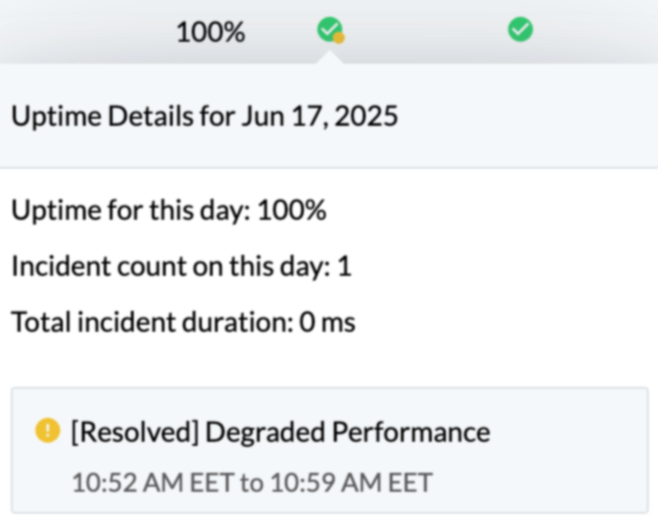Image resolution: width=658 pixels, height=523 pixels.
Task: Click the 10:52 AM EET start time
Action: [x=152, y=483]
